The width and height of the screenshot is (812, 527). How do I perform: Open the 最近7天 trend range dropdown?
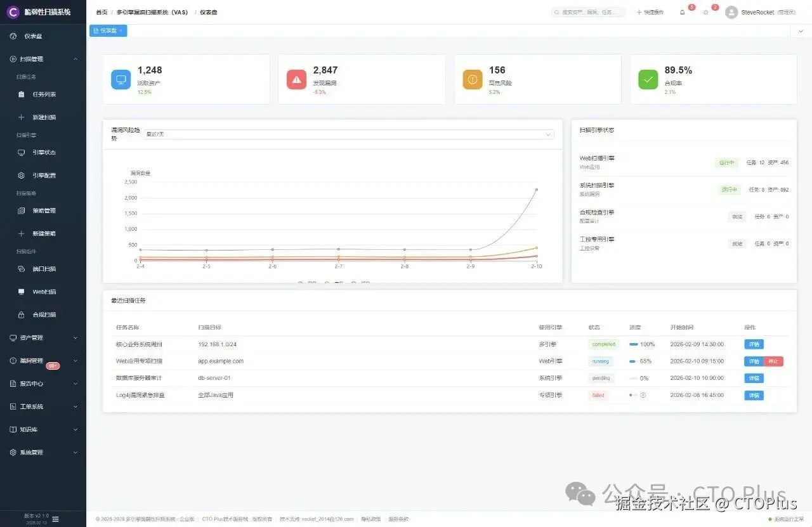(x=348, y=134)
